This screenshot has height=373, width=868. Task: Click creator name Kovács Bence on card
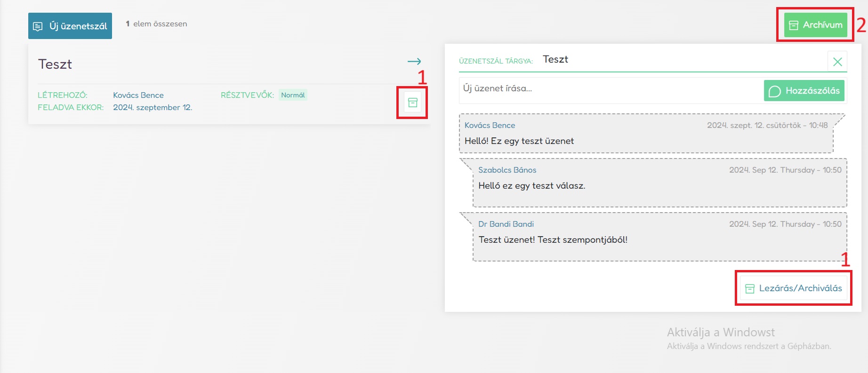(138, 95)
